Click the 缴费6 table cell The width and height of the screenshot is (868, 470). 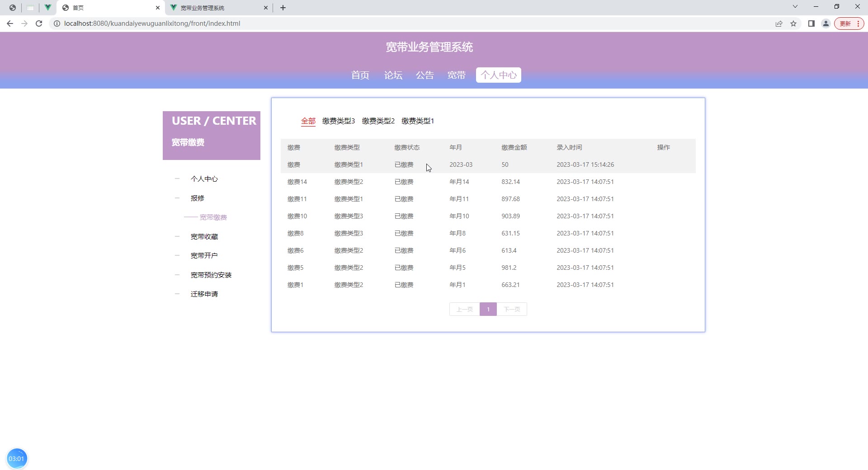pyautogui.click(x=296, y=250)
